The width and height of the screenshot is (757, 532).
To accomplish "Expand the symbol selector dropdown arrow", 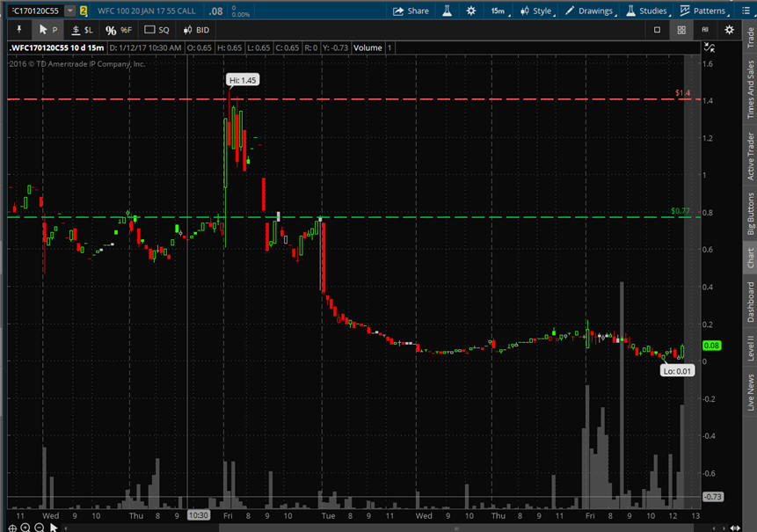I will (x=69, y=11).
